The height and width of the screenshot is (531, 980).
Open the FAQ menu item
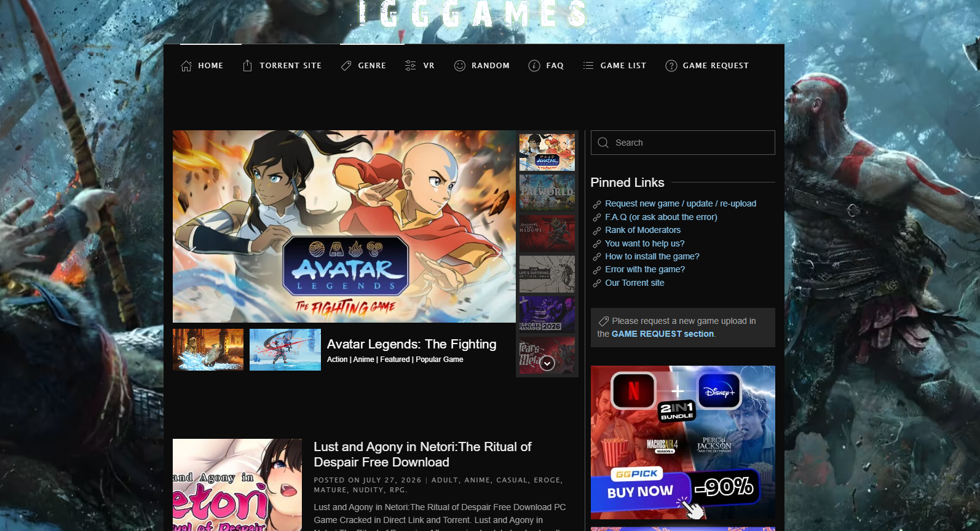pos(546,66)
